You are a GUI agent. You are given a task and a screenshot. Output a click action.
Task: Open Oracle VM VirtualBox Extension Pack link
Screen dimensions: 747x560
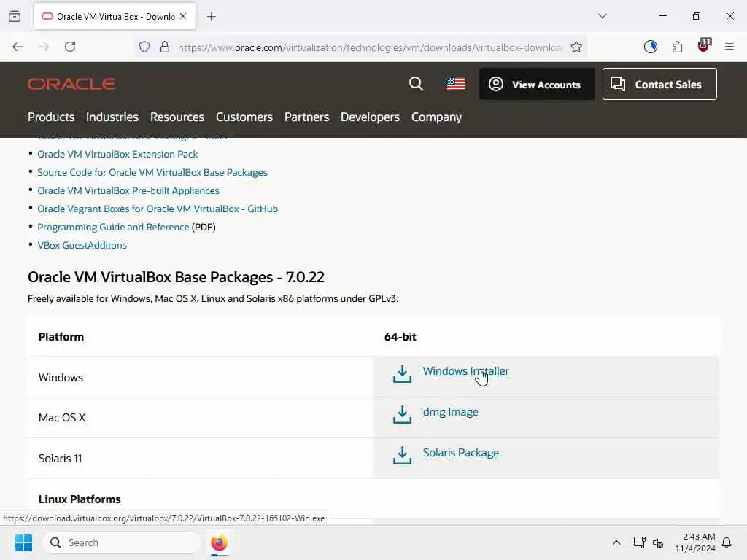(117, 155)
